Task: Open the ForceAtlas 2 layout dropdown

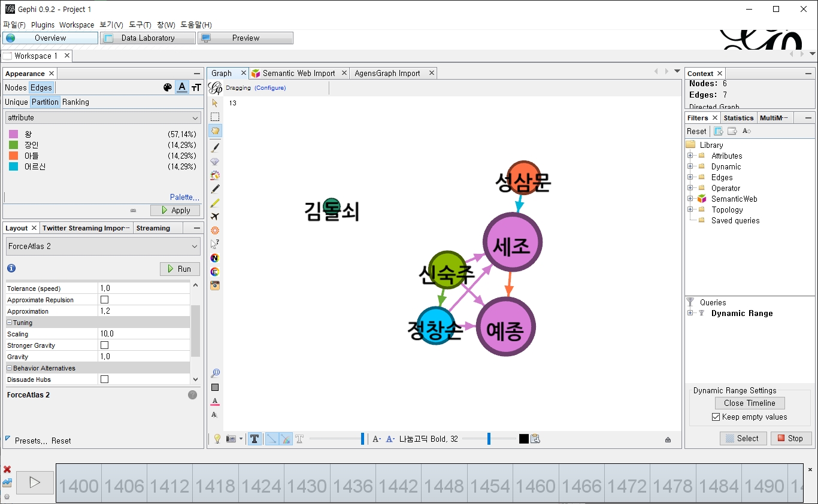Action: 102,245
